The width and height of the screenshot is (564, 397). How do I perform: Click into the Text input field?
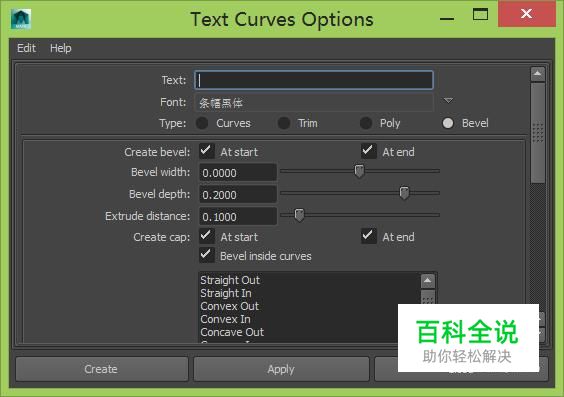[314, 80]
